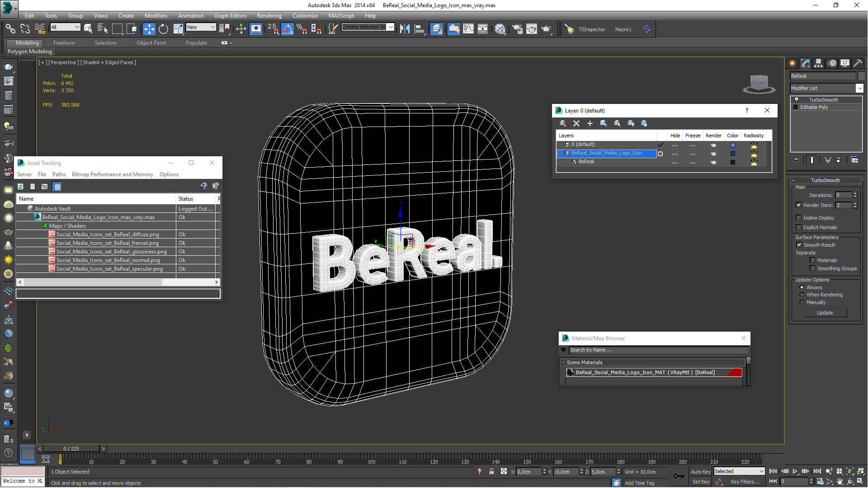The height and width of the screenshot is (488, 868).
Task: Click Delete layer X icon in Layer dialog
Action: [576, 123]
